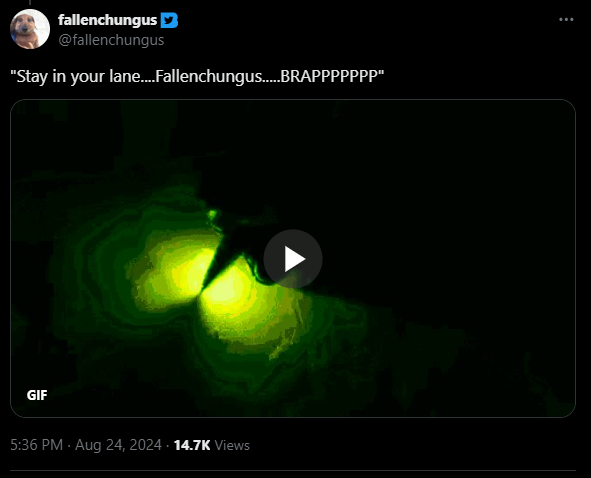This screenshot has height=478, width=591.
Task: Open the 5:36 PM timestamp
Action: pyautogui.click(x=37, y=445)
